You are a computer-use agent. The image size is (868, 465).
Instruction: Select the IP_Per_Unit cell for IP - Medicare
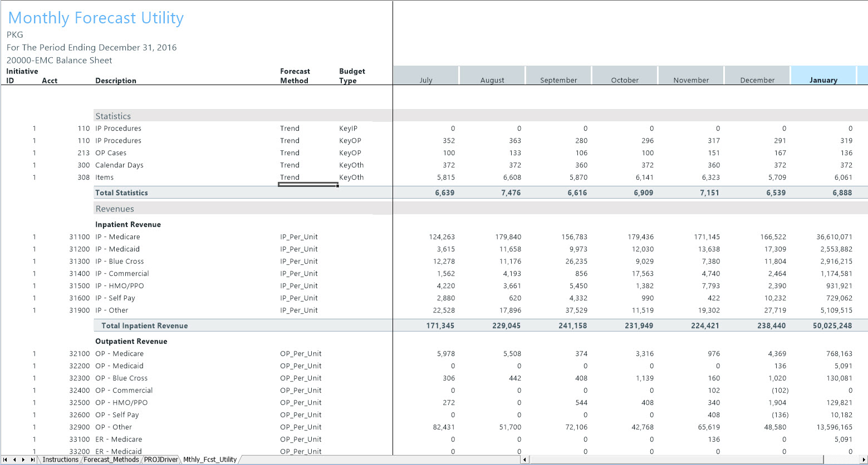(299, 237)
